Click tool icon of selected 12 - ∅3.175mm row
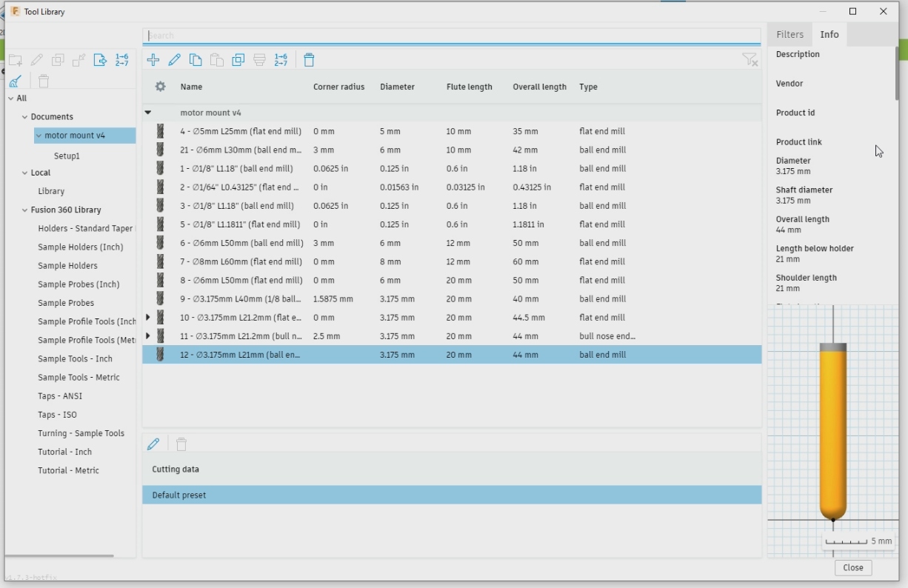Screen dimensions: 908x588 pos(160,355)
